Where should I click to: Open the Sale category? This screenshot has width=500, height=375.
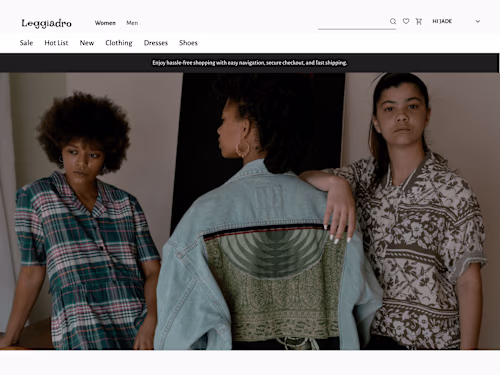[26, 43]
